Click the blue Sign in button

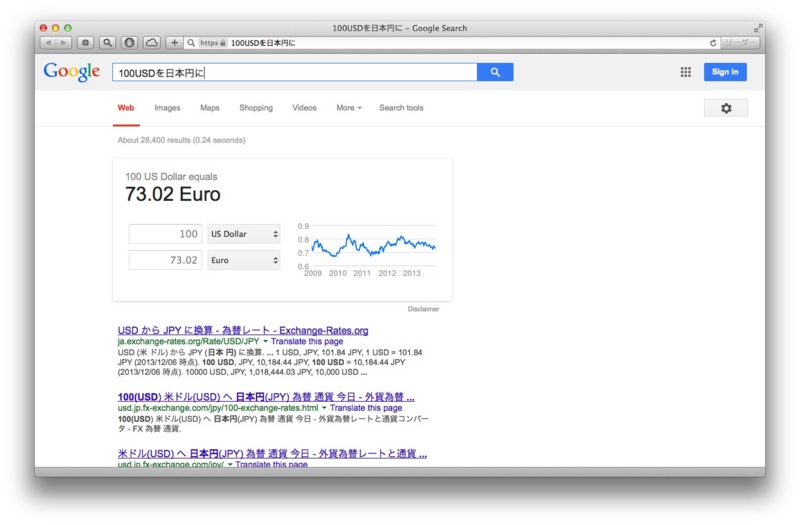pos(725,72)
